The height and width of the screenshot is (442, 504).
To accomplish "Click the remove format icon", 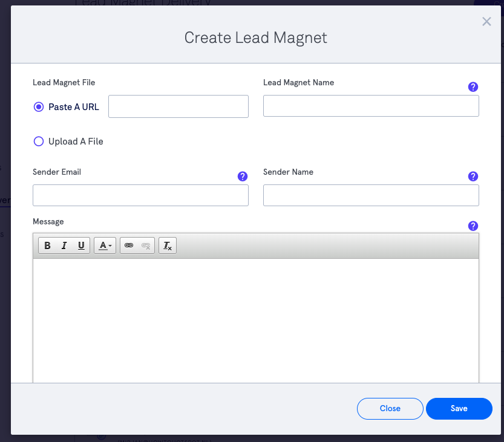I will click(168, 245).
